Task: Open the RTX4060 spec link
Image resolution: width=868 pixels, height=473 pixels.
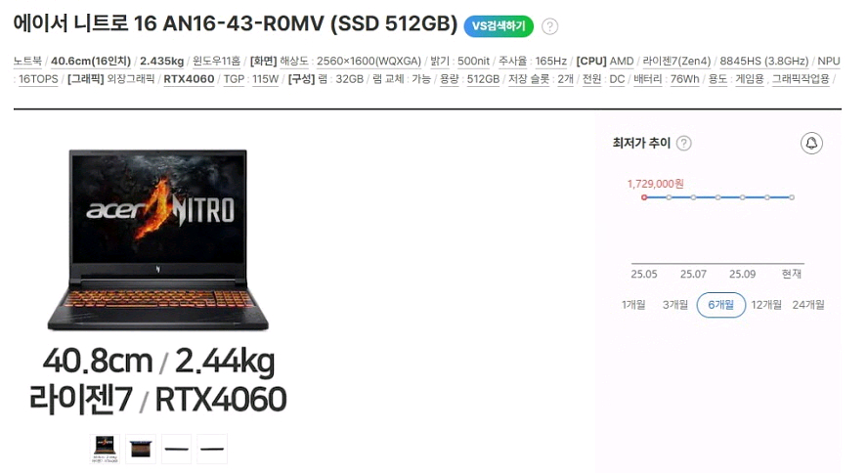Action: click(x=189, y=79)
